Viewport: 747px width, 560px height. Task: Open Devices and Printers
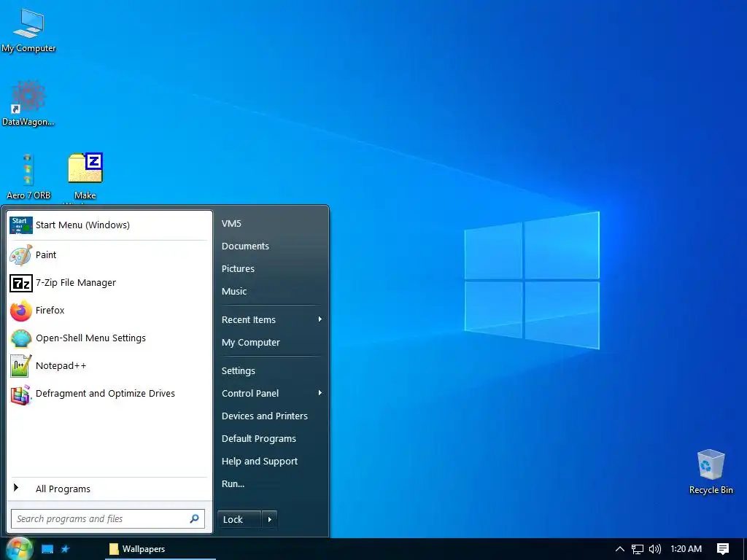pyautogui.click(x=265, y=416)
